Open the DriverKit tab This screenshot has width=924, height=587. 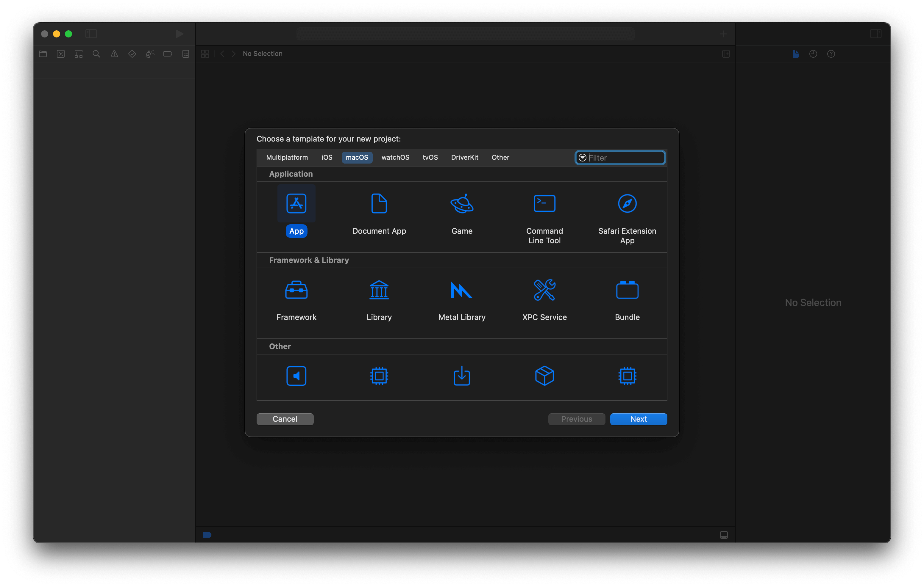464,157
